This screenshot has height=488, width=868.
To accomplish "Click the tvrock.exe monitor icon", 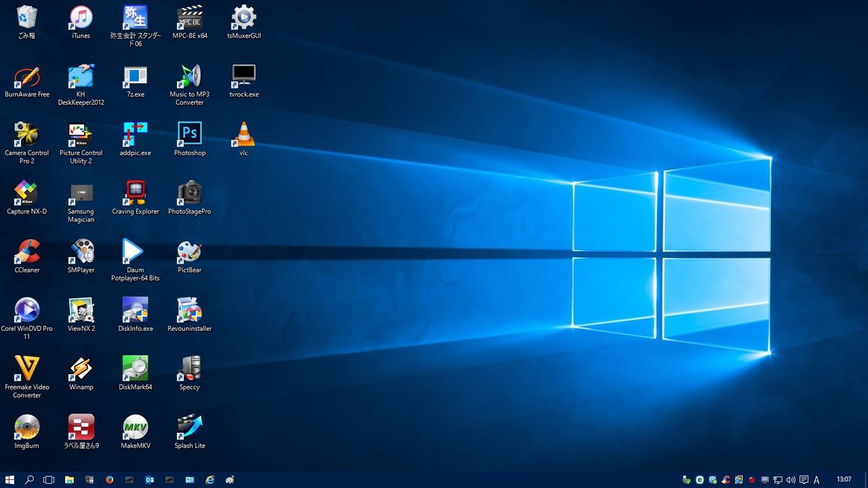I will [x=244, y=81].
